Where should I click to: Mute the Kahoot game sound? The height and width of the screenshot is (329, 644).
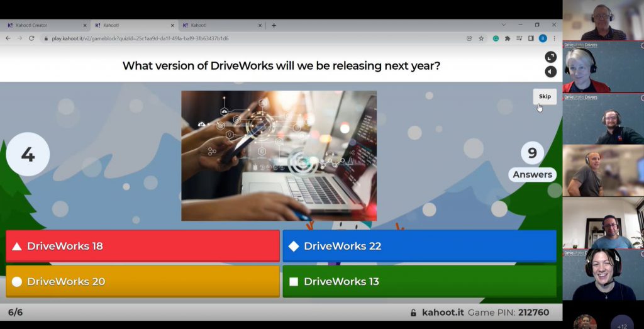click(550, 72)
